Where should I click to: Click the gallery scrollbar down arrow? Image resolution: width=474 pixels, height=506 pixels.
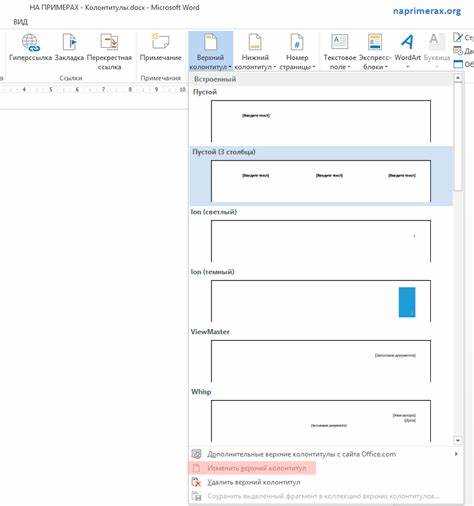tap(458, 440)
